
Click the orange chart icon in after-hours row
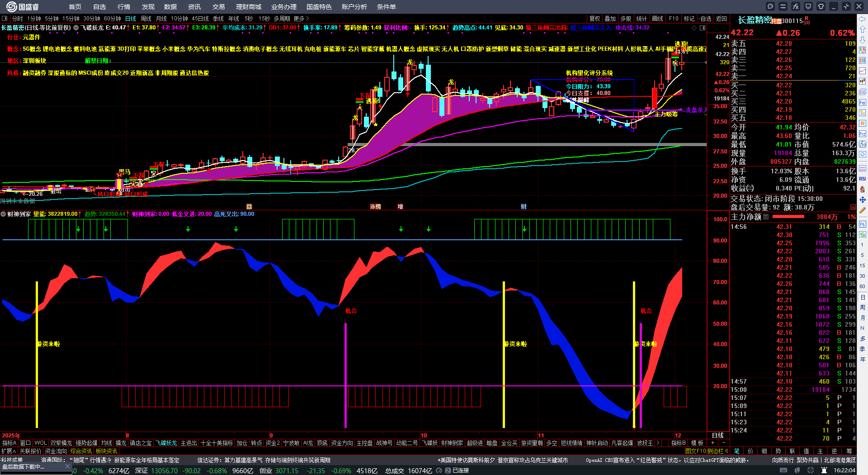coord(853,207)
